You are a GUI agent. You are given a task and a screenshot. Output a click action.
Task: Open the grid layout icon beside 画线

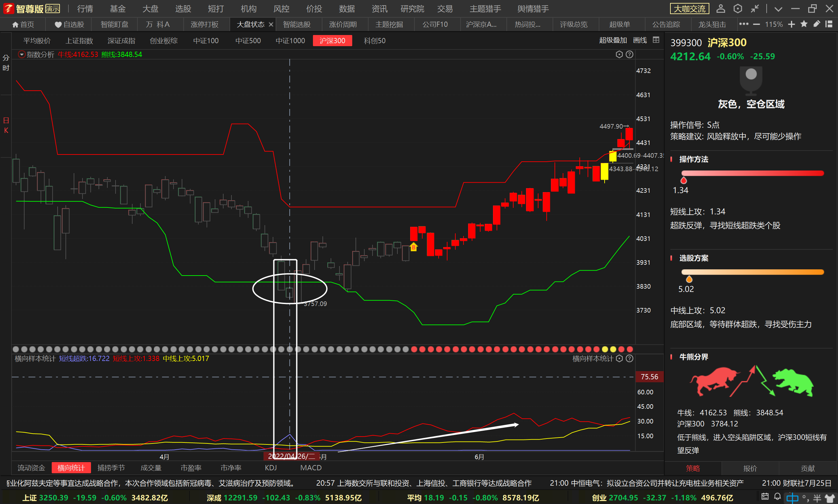coord(656,40)
